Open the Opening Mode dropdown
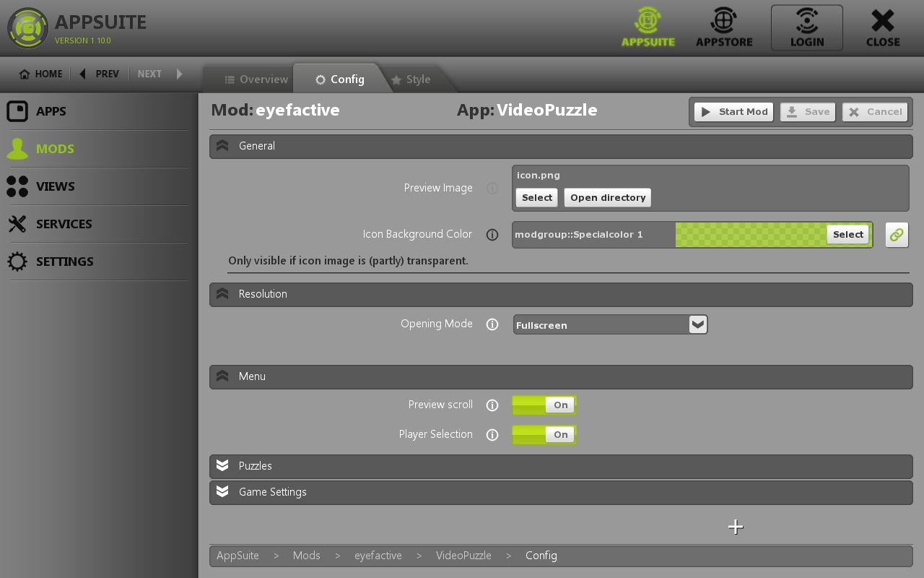This screenshot has height=578, width=924. pyautogui.click(x=611, y=325)
